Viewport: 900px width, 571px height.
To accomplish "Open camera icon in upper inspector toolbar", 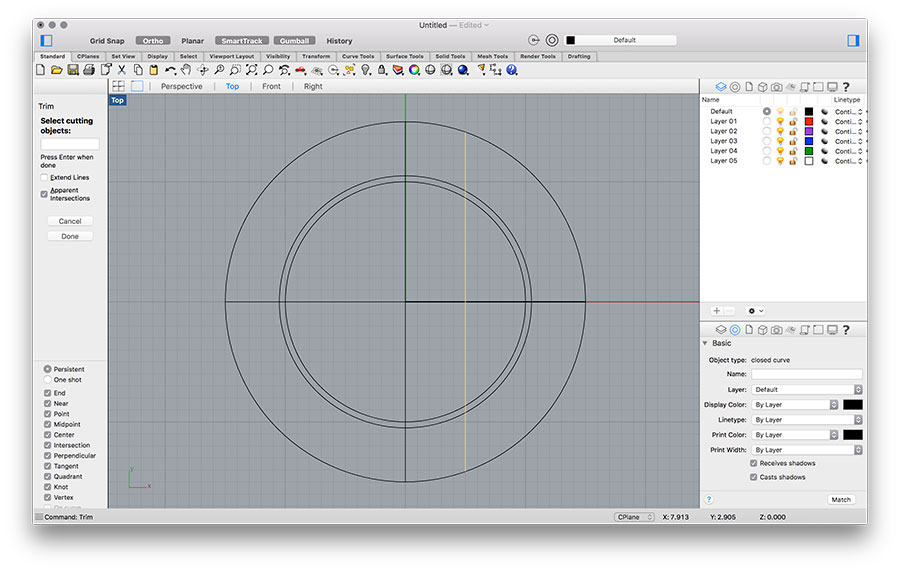I will (x=777, y=87).
